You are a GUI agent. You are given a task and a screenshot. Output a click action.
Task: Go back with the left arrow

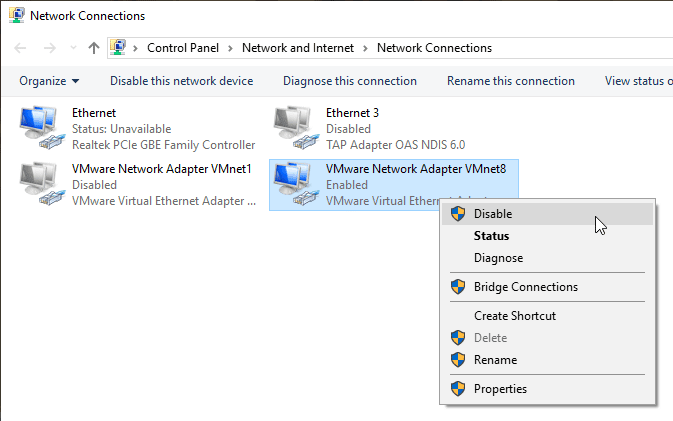click(x=20, y=48)
